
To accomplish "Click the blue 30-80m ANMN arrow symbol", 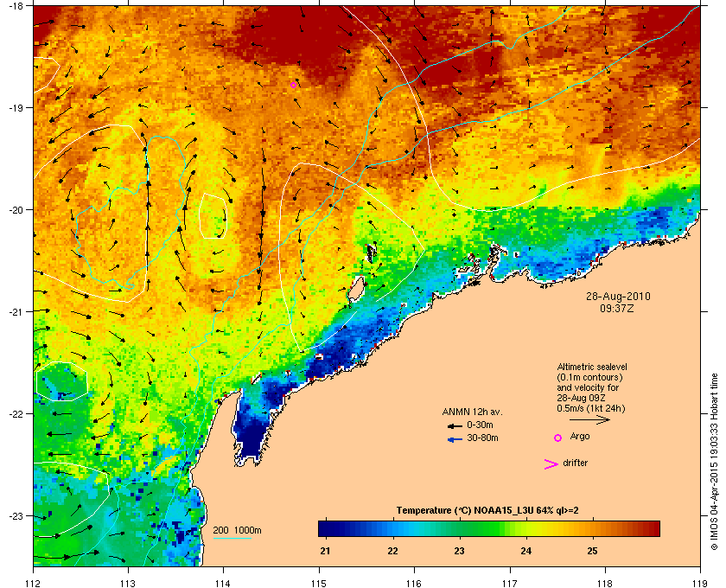I will (455, 439).
